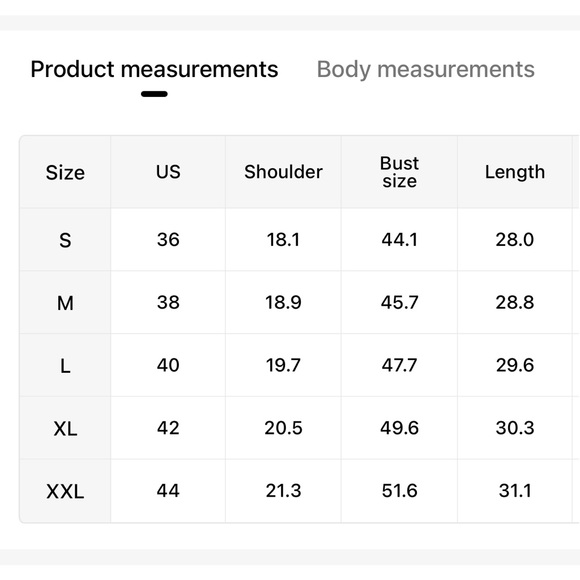The image size is (580, 580).
Task: Click the length value 28.0 cell
Action: 515,240
